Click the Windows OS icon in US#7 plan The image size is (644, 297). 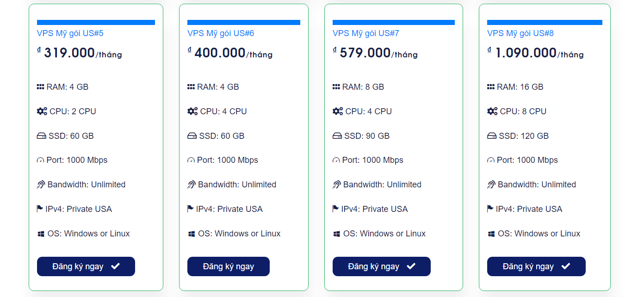click(x=337, y=234)
